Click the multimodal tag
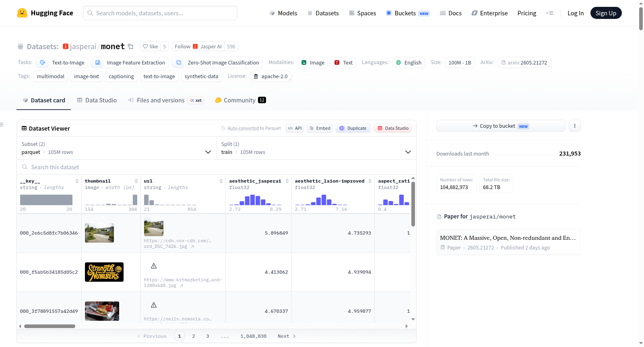Image resolution: width=644 pixels, height=347 pixels. point(51,76)
